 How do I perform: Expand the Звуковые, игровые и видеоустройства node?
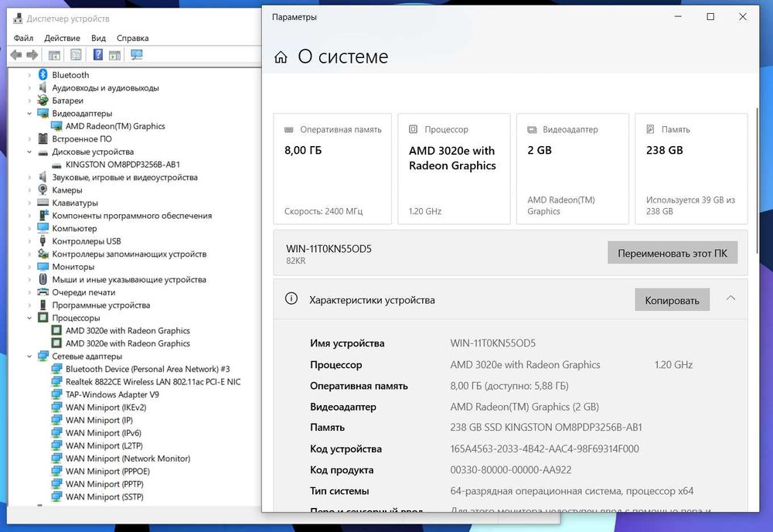coord(29,178)
